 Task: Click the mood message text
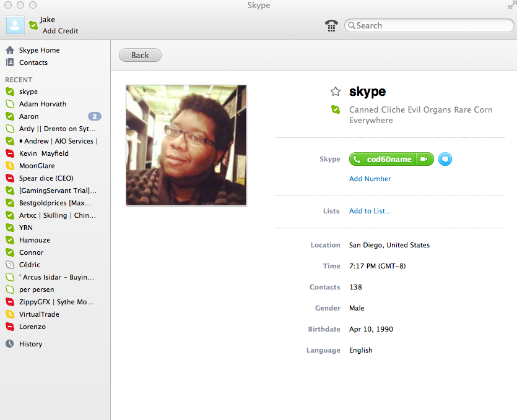pos(421,114)
